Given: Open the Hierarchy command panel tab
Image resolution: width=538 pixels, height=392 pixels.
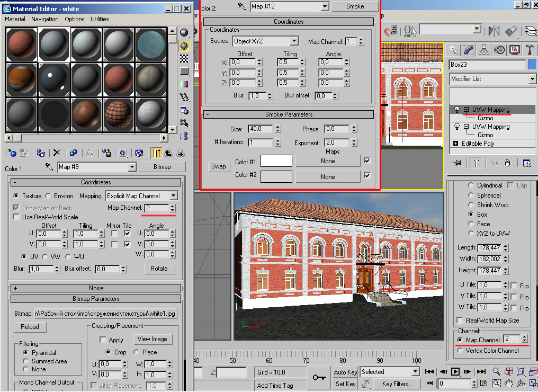Looking at the screenshot, I should coord(484,50).
